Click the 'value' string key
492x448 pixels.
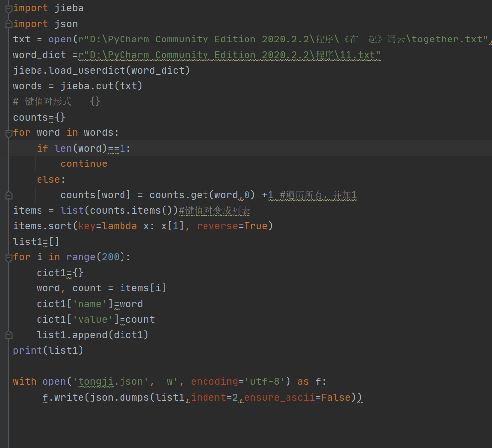point(92,320)
